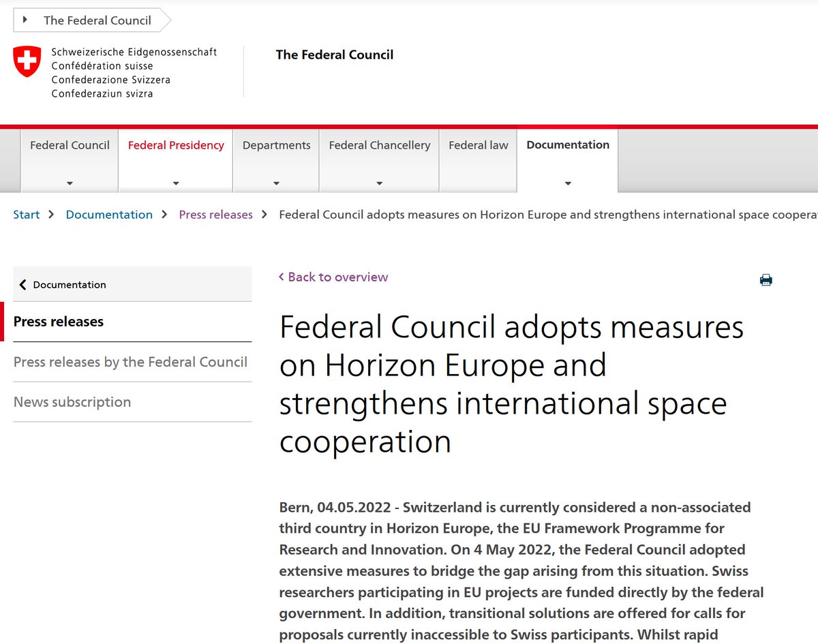
Task: Print this page using the printer icon
Action: (x=766, y=280)
